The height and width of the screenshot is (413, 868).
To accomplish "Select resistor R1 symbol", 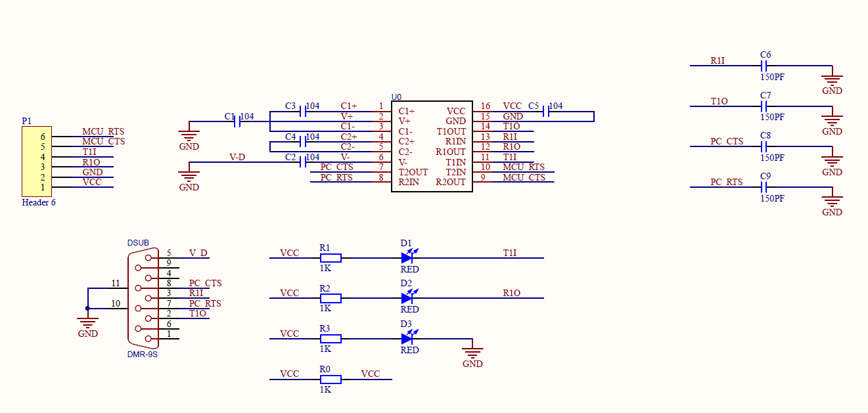I will pyautogui.click(x=331, y=258).
